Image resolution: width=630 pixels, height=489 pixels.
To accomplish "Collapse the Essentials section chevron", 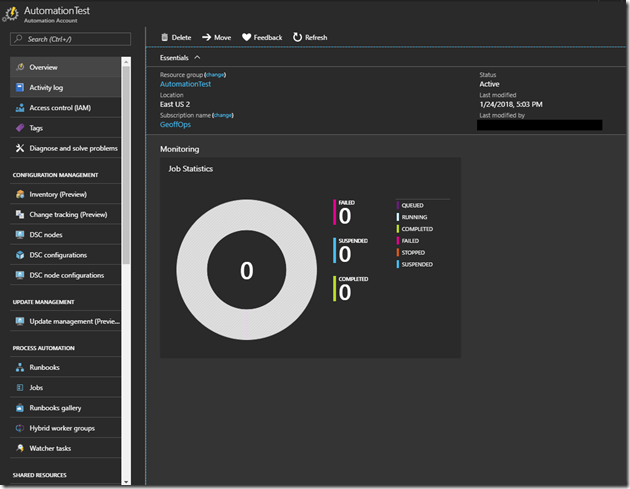I will tap(197, 58).
